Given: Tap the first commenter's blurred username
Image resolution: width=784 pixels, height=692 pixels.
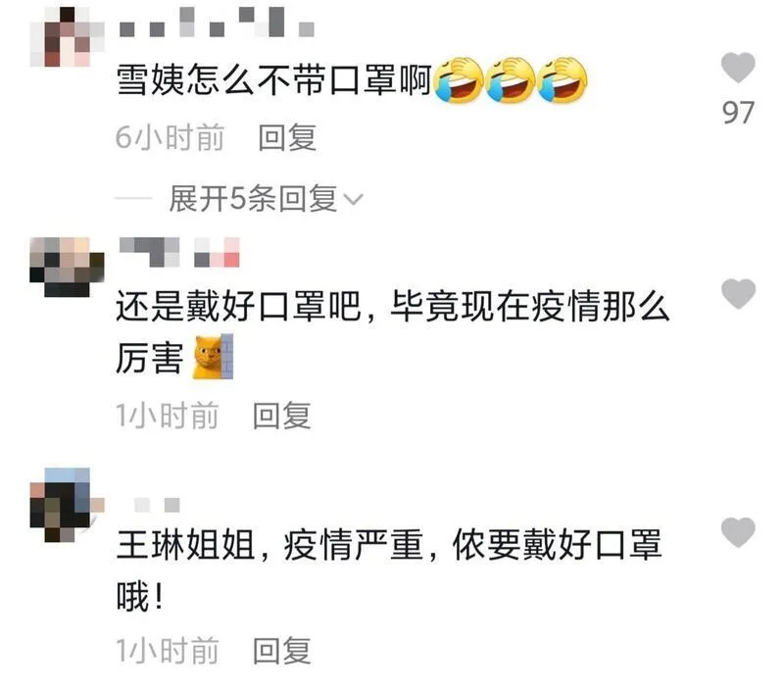Looking at the screenshot, I should (x=217, y=22).
